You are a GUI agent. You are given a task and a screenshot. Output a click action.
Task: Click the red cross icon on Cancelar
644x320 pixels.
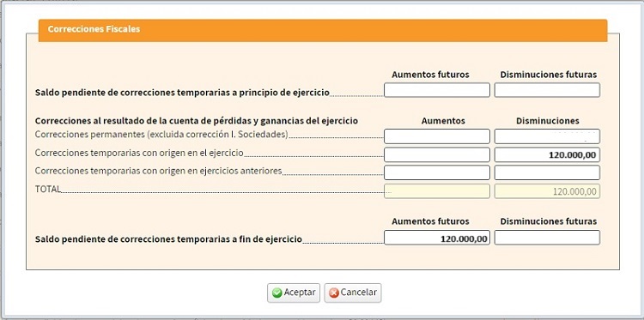tap(334, 293)
